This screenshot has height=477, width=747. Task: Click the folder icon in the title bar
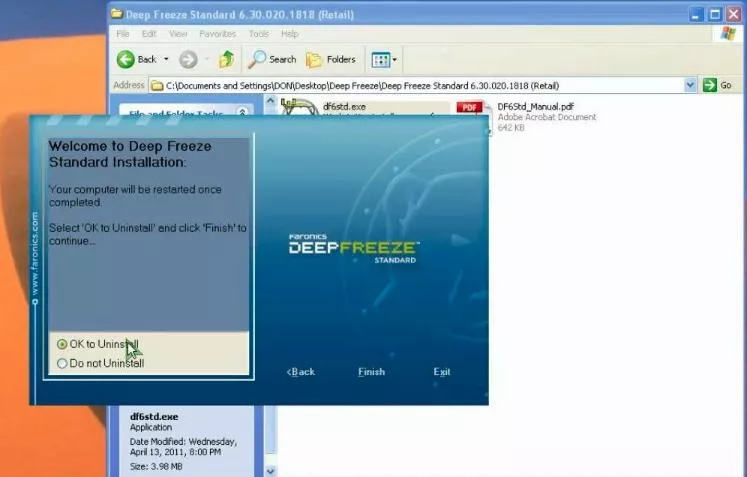coord(117,14)
